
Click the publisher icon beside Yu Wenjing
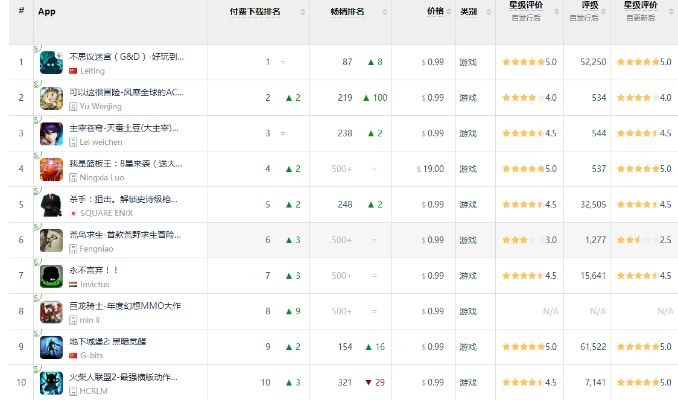coord(73,106)
